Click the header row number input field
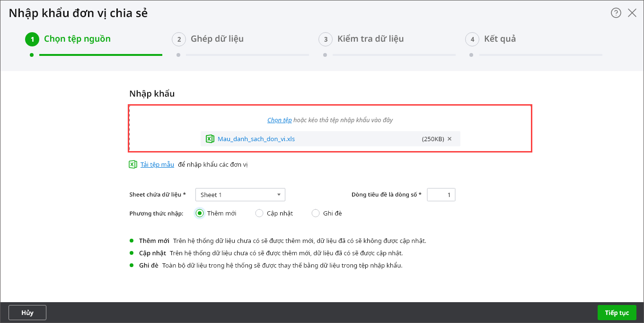 click(441, 195)
